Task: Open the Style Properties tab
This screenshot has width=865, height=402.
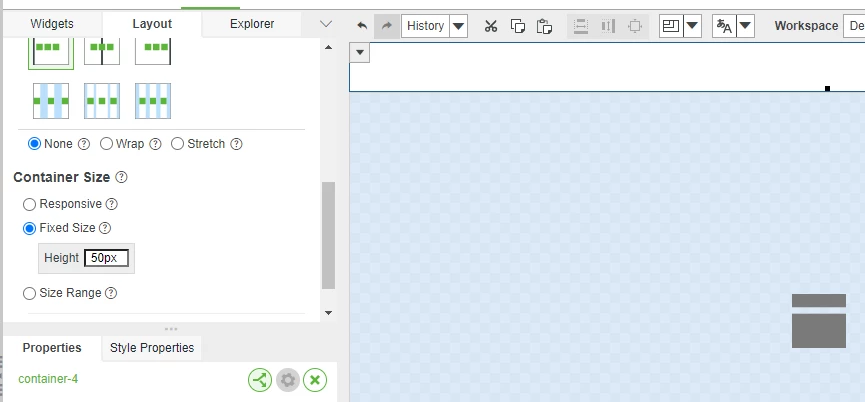Action: pyautogui.click(x=152, y=348)
